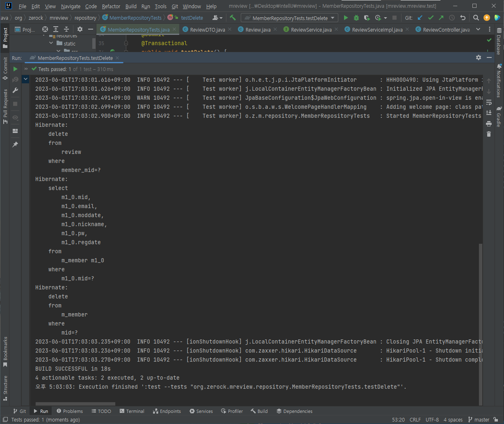Open the Terminal tool window

[x=132, y=411]
